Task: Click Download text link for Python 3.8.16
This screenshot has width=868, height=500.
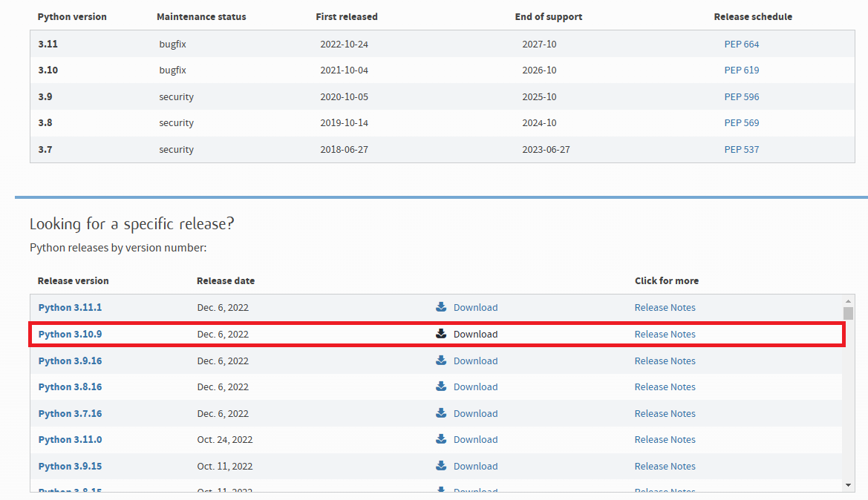Action: 475,386
